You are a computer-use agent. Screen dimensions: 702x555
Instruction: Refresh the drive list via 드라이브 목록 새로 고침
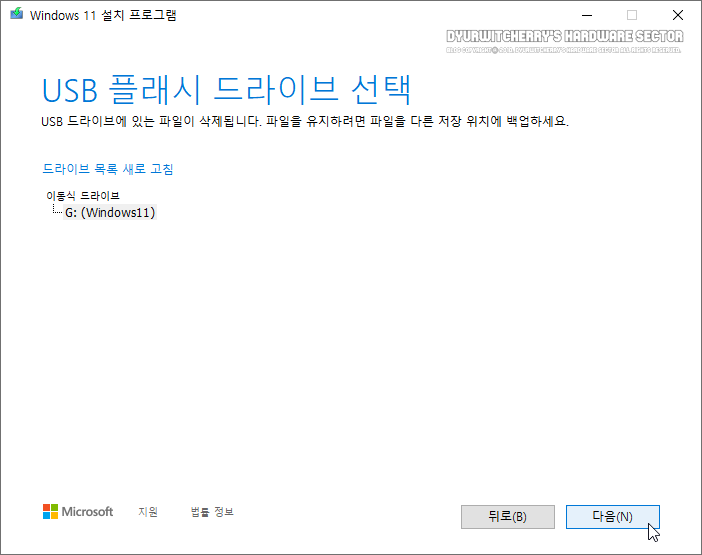[107, 169]
